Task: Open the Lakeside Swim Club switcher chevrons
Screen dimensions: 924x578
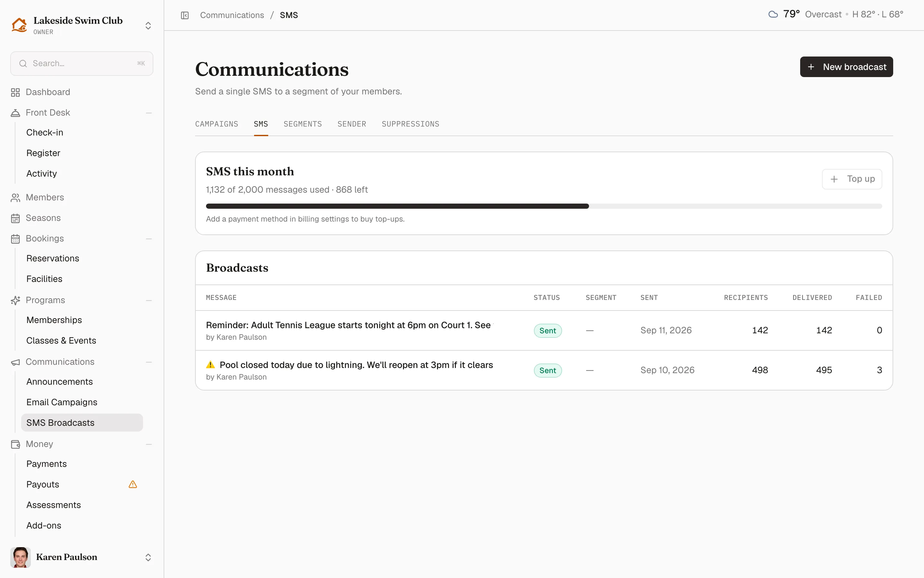Action: 148,26
